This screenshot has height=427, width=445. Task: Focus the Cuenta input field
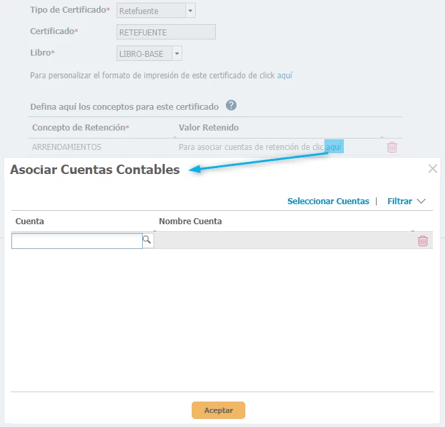(77, 241)
